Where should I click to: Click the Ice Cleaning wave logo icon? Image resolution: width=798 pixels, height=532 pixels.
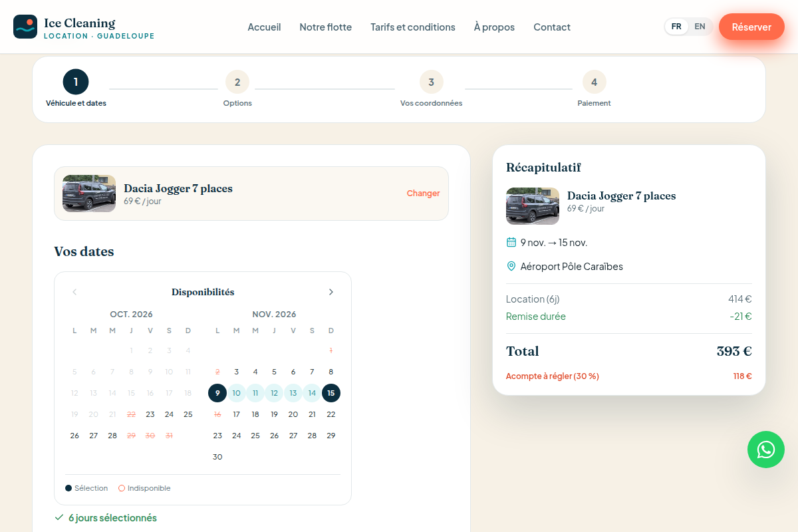tap(25, 27)
